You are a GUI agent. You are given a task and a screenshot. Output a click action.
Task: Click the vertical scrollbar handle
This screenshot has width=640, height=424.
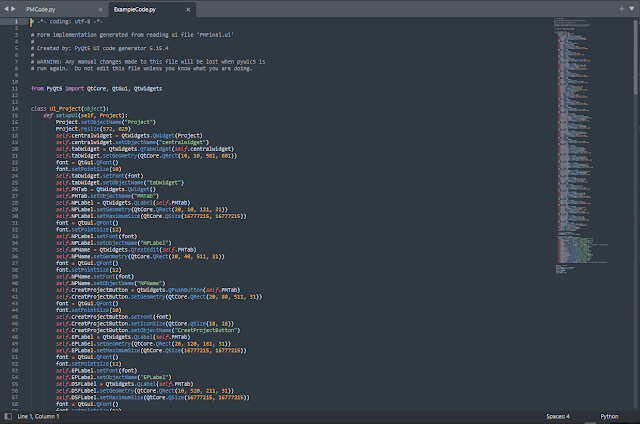(636, 57)
